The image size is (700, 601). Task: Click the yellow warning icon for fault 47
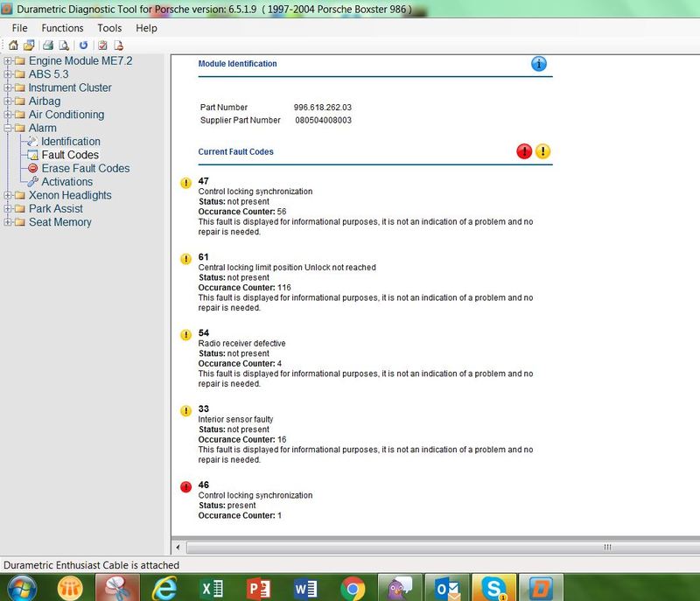[x=185, y=183]
